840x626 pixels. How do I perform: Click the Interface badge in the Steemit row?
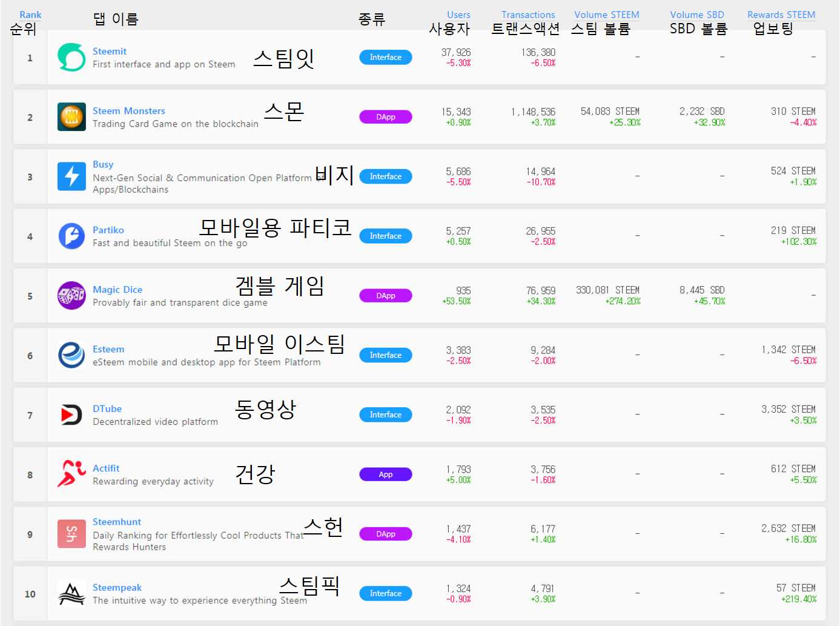[386, 58]
